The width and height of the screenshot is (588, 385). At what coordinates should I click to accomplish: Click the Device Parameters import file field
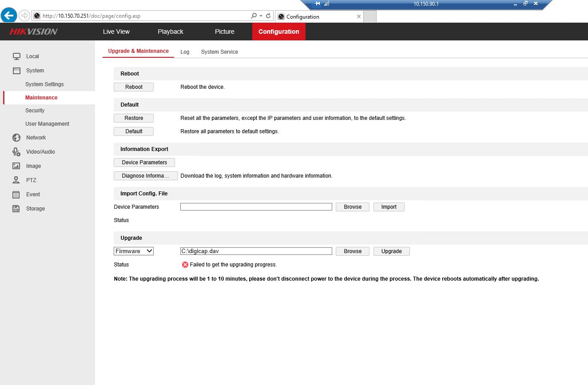pos(256,207)
